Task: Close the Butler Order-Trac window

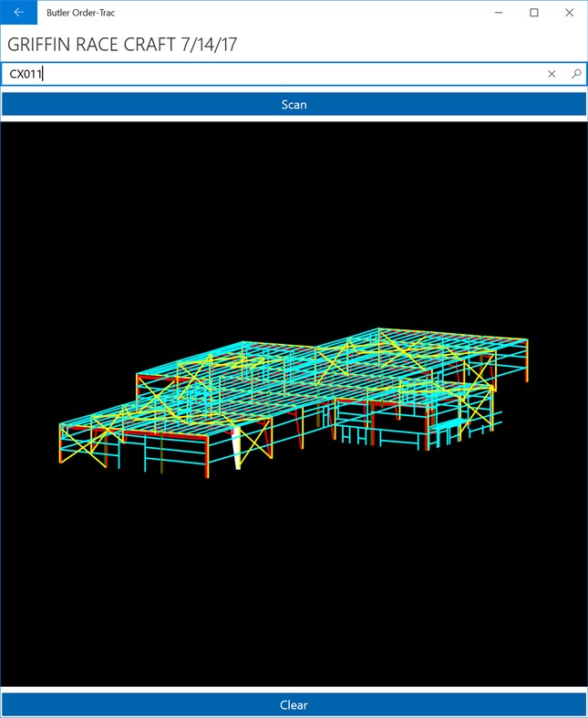Action: coord(569,13)
